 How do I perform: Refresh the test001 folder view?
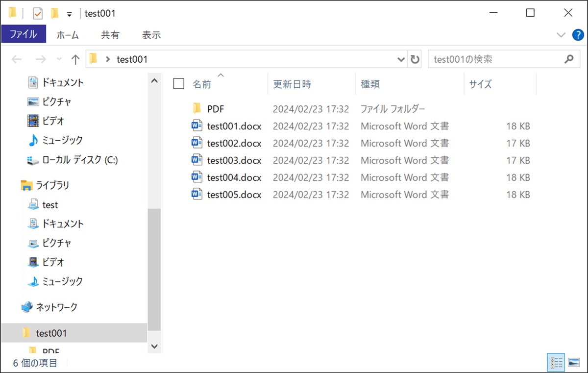click(x=415, y=59)
